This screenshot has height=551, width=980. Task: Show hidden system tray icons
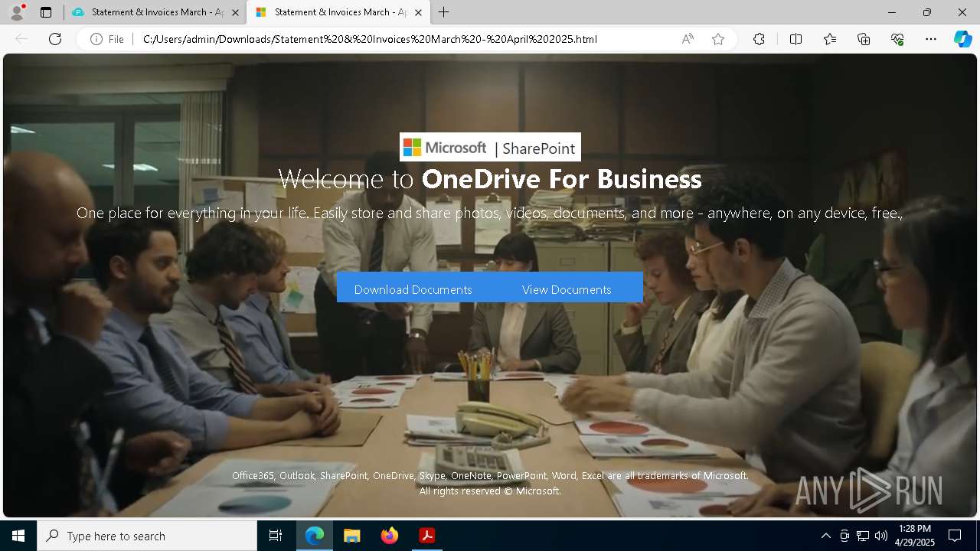point(825,536)
